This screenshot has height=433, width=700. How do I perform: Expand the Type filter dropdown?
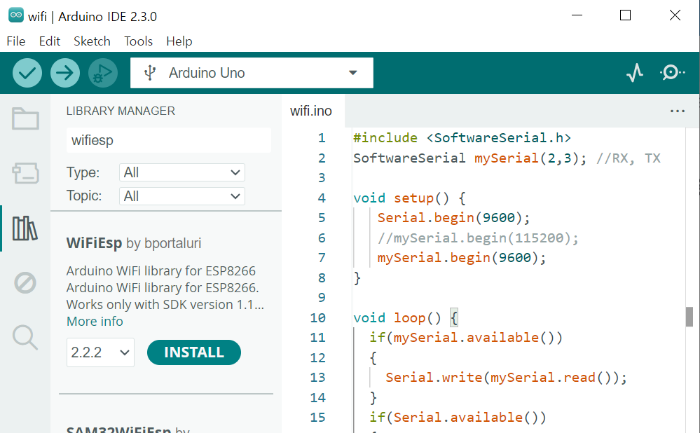click(x=182, y=172)
